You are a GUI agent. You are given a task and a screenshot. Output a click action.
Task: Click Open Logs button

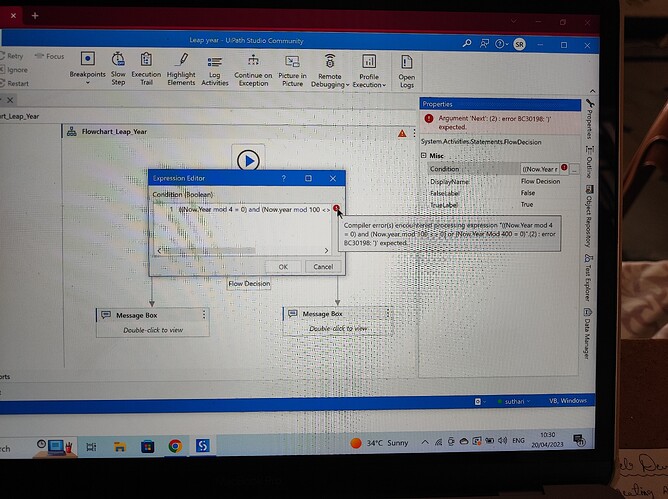(406, 72)
